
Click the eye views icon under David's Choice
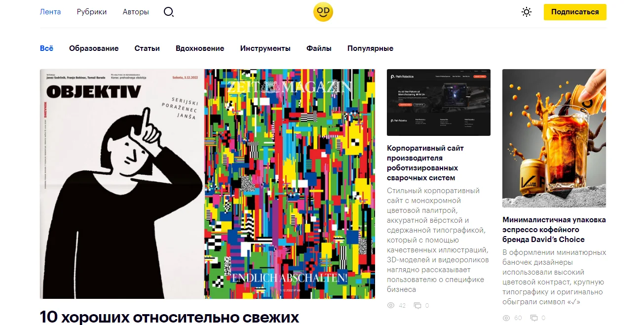coord(506,318)
